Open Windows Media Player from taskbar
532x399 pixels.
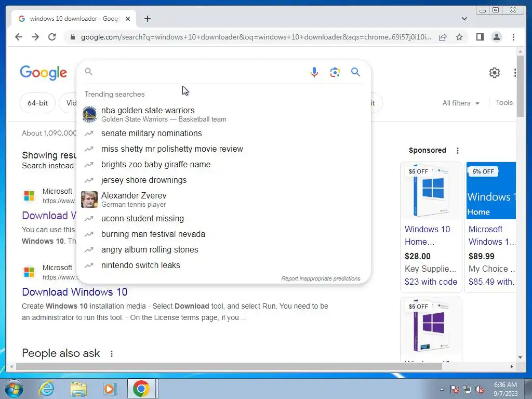[110, 389]
